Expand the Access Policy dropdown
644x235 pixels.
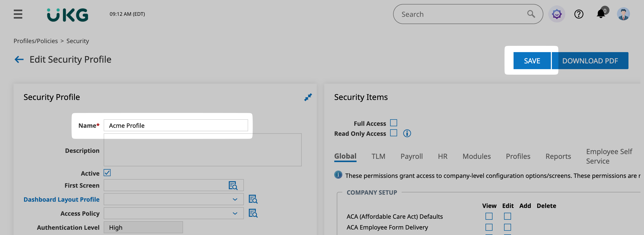(x=235, y=213)
